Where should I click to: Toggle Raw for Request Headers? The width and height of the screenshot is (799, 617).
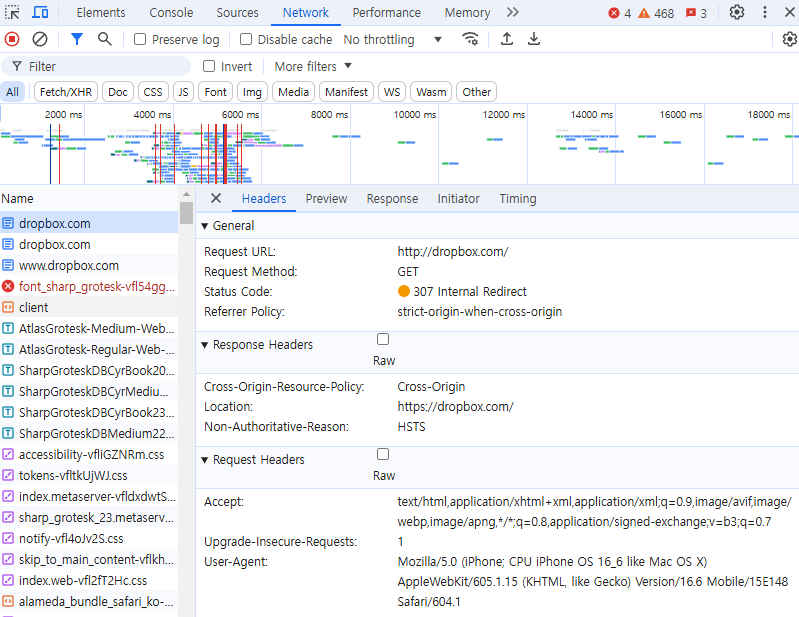(383, 454)
